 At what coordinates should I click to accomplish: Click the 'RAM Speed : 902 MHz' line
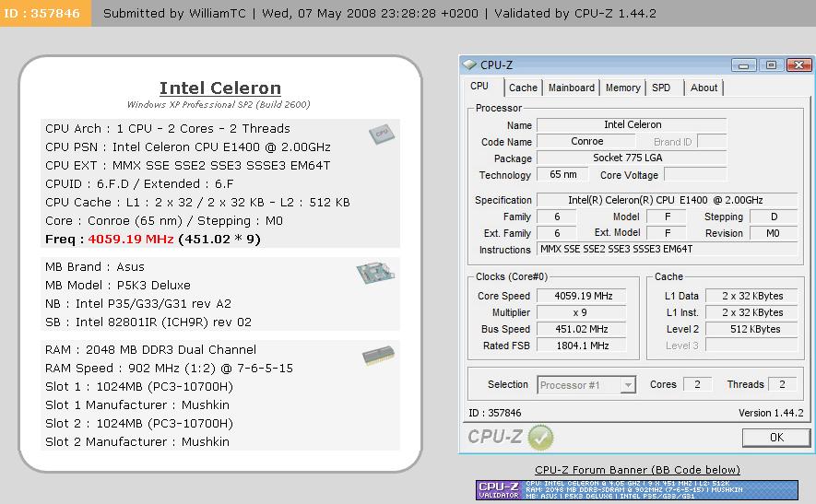(169, 369)
